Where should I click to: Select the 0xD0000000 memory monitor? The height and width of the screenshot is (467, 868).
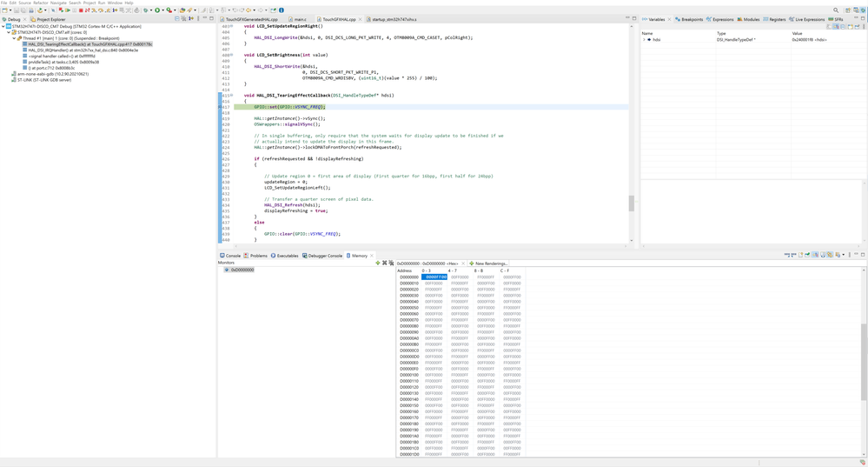point(239,270)
